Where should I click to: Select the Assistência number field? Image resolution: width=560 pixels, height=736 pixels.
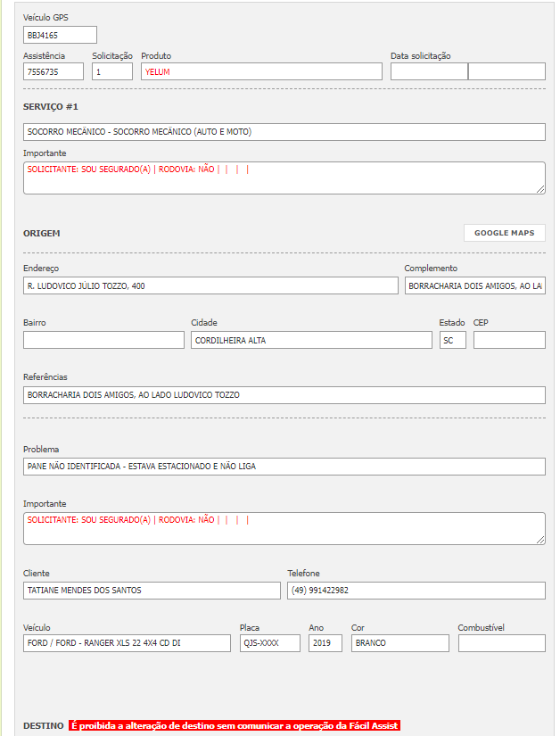[x=54, y=71]
